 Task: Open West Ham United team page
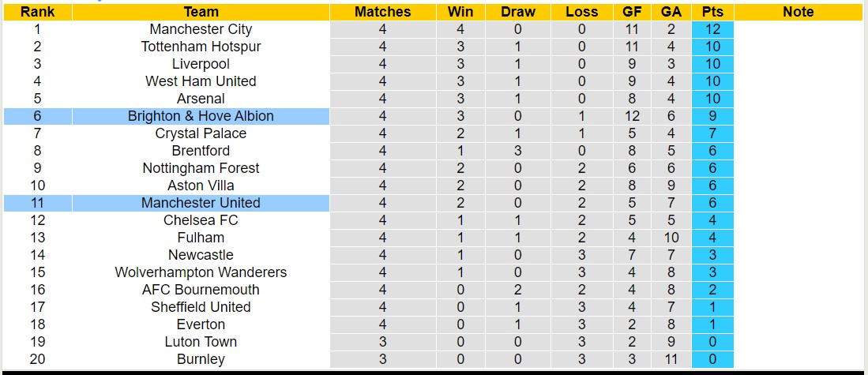coord(201,81)
